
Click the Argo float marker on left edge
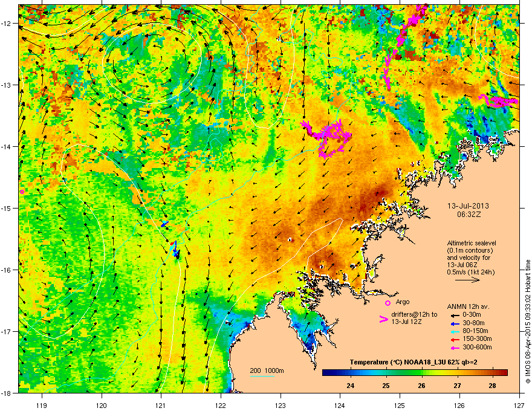(22, 192)
